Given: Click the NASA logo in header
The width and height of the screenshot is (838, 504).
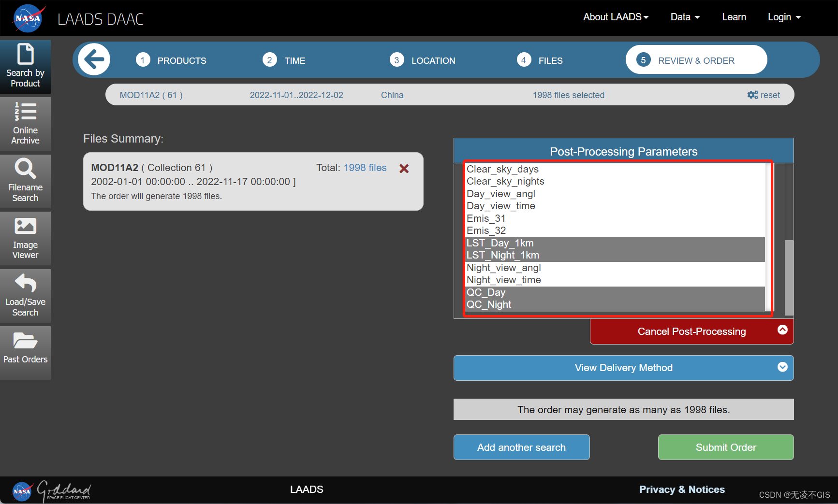Looking at the screenshot, I should [x=29, y=18].
